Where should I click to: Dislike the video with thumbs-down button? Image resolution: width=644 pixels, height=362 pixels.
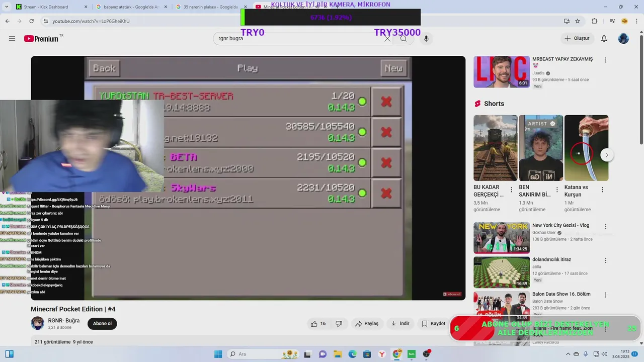point(339,324)
